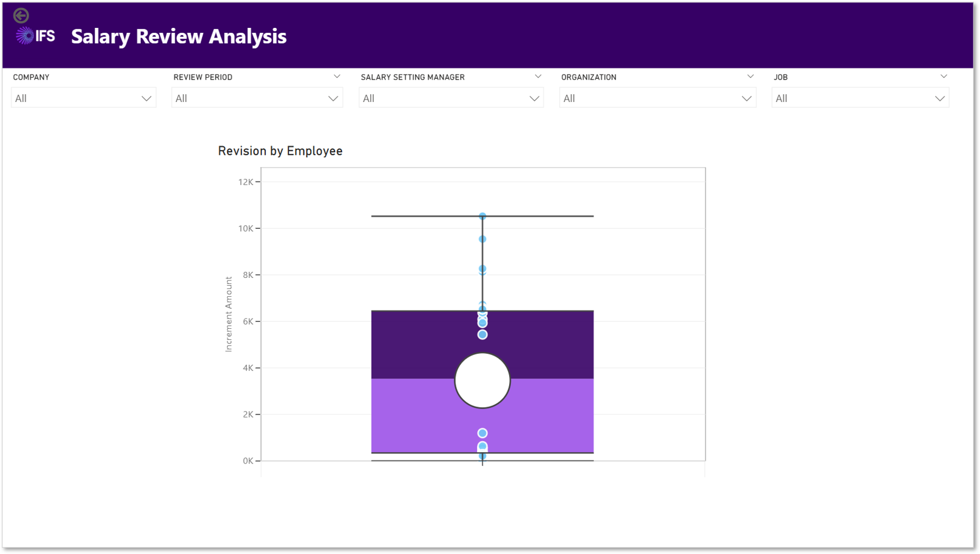This screenshot has height=554, width=980.
Task: Open the COMPANY dropdown
Action: (84, 98)
